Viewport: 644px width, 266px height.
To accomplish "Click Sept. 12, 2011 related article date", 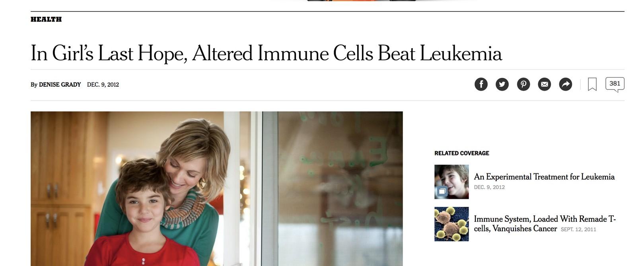I will (x=578, y=229).
